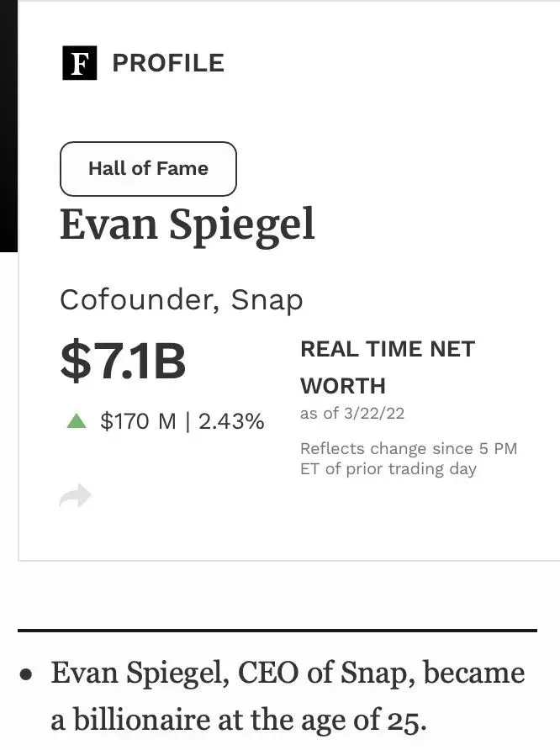The width and height of the screenshot is (560, 750).
Task: Click 'a billionaire at the age of 25' line
Action: point(240,721)
